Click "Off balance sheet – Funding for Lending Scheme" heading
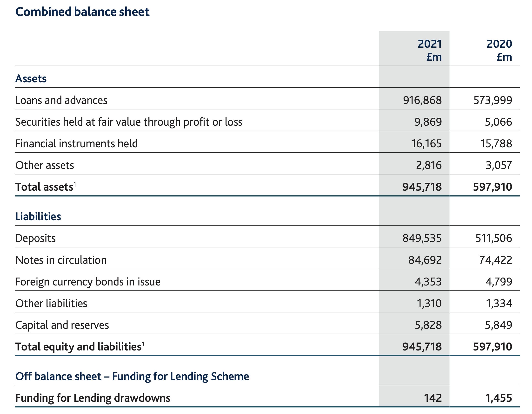 (x=132, y=376)
